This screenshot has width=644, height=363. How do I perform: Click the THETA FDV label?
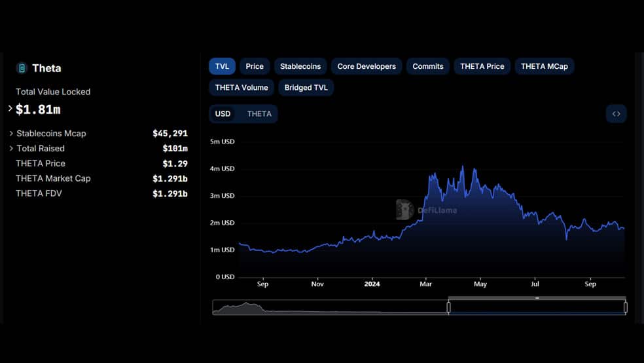pyautogui.click(x=39, y=193)
